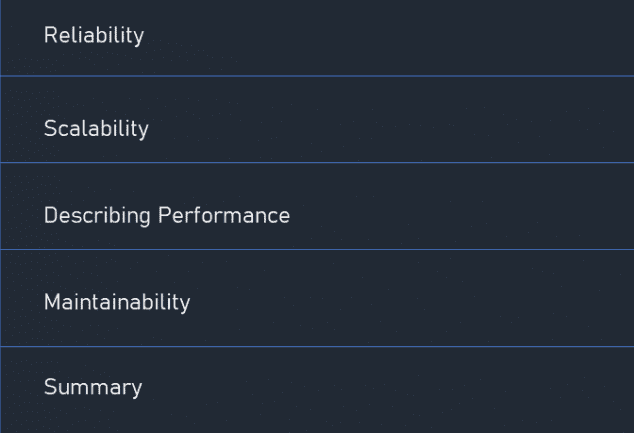View the Scalability topic
The height and width of the screenshot is (433, 634).
click(317, 119)
